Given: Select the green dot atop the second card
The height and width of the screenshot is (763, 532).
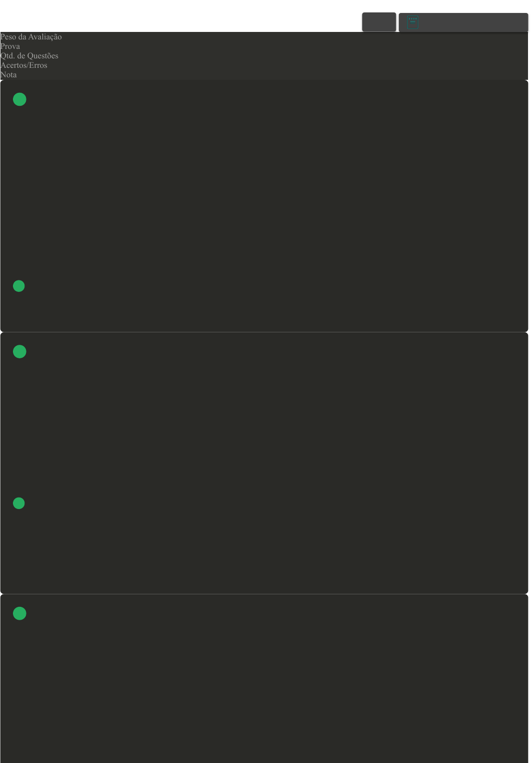Looking at the screenshot, I should point(19,352).
